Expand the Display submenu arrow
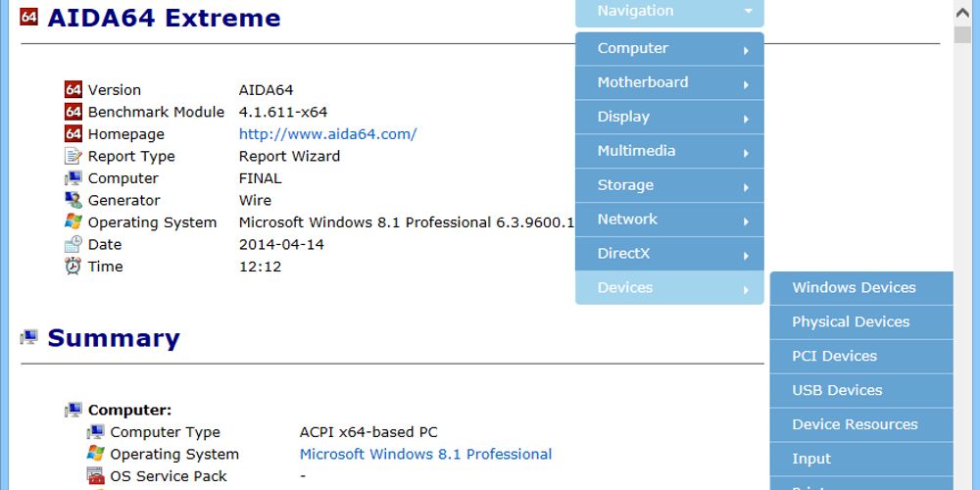 (746, 119)
